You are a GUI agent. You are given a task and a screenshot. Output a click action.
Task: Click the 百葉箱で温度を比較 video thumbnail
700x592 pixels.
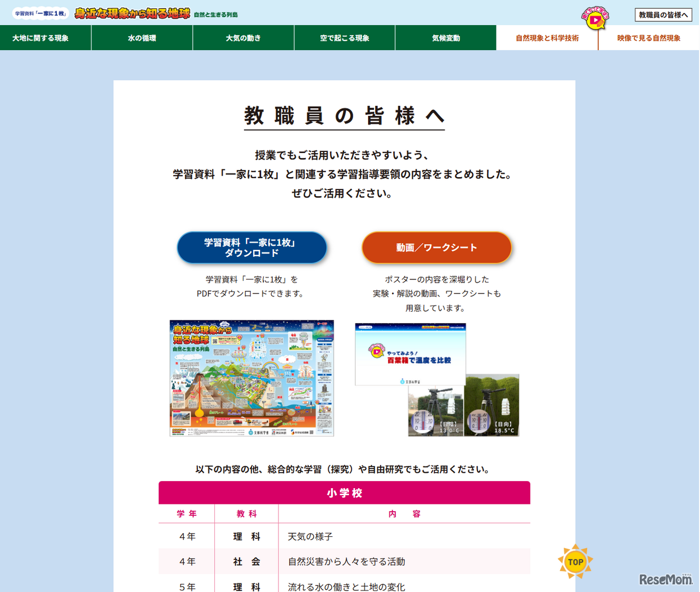(409, 355)
